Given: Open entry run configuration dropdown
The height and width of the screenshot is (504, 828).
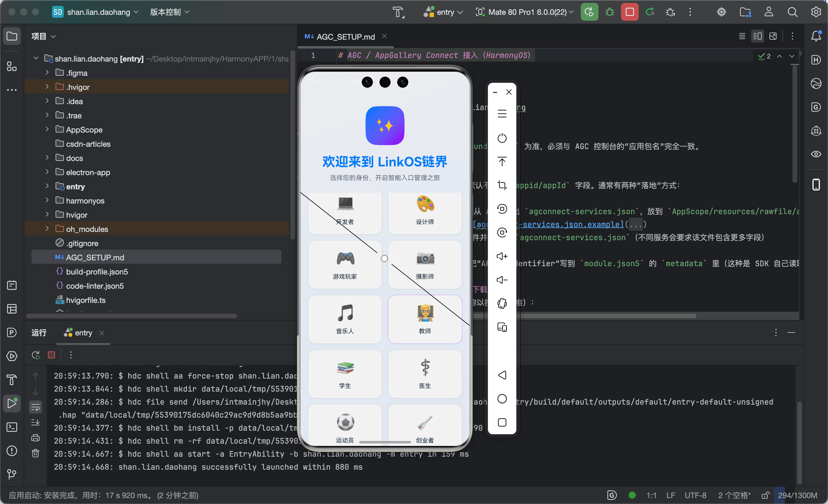Looking at the screenshot, I should tap(443, 12).
